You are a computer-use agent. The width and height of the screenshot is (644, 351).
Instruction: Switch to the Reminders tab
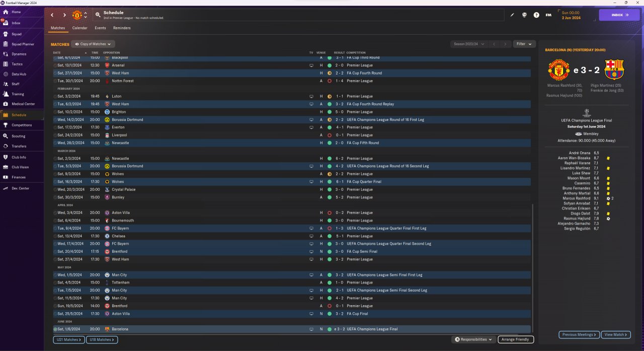(122, 28)
